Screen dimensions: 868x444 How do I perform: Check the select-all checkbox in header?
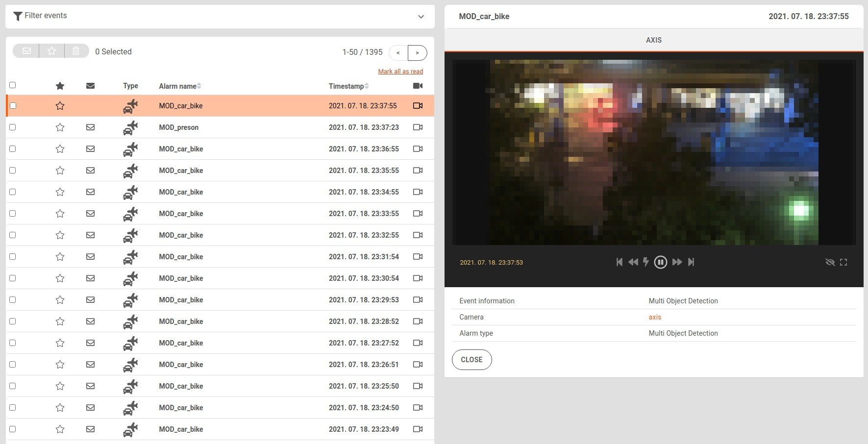(13, 85)
